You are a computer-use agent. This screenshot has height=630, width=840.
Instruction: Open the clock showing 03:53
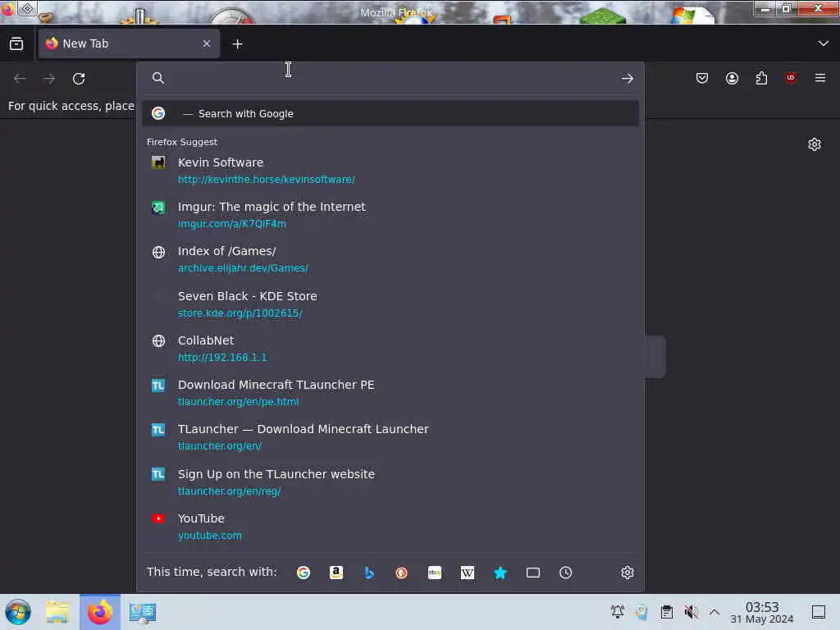761,612
